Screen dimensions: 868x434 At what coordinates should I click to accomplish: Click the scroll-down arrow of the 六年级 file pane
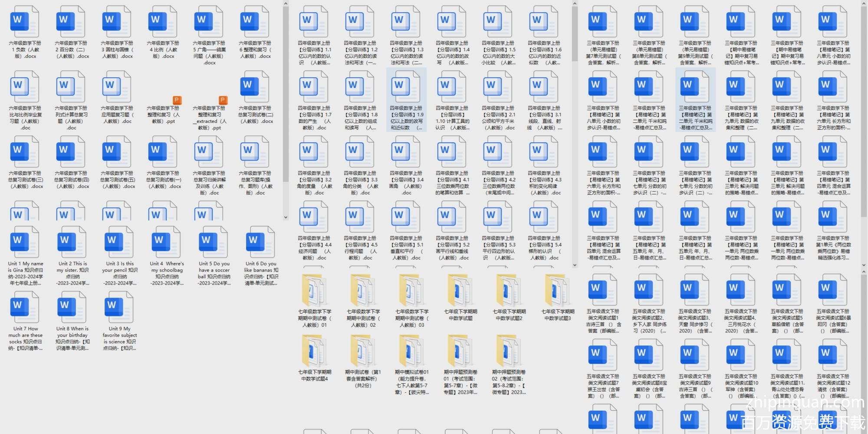tap(286, 217)
